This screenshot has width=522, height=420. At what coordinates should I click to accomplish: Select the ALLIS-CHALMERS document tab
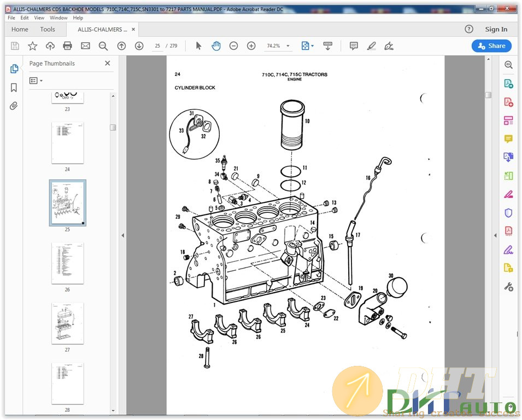coord(102,30)
